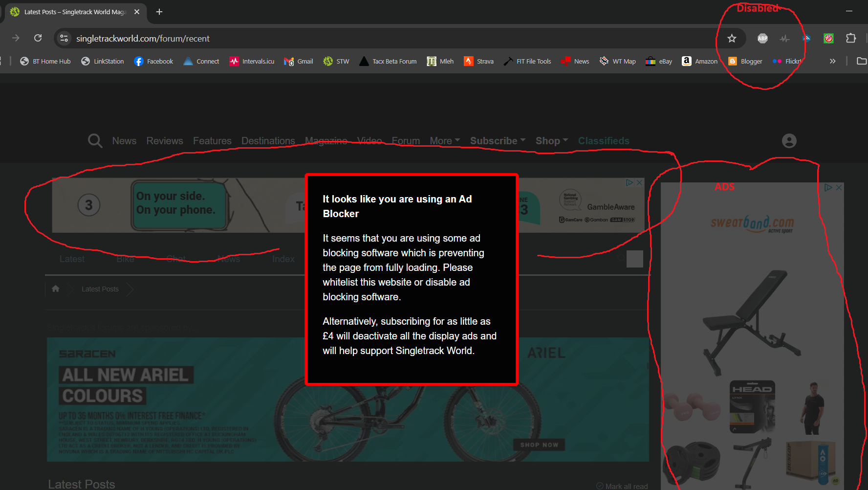The image size is (868, 490).
Task: Click inside the address bar
Action: [x=293, y=38]
